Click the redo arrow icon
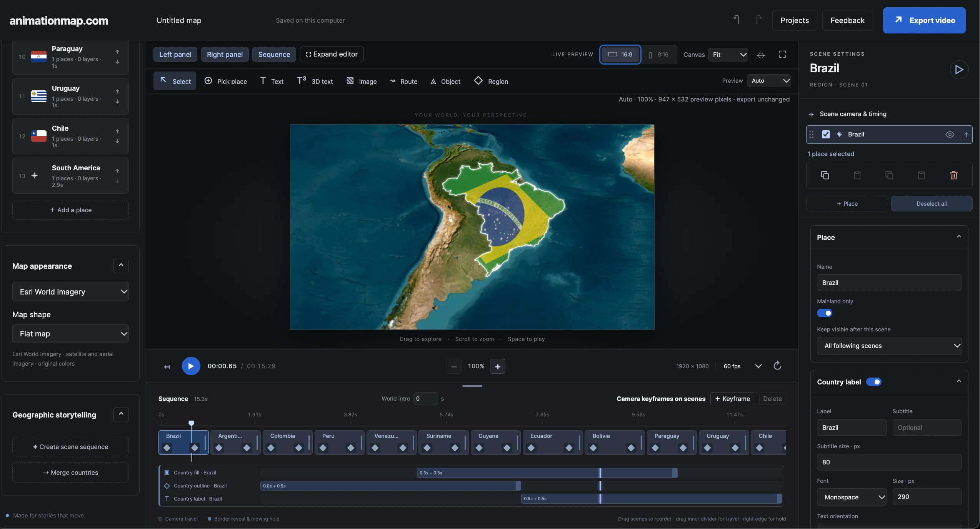The width and height of the screenshot is (980, 529). pos(758,20)
